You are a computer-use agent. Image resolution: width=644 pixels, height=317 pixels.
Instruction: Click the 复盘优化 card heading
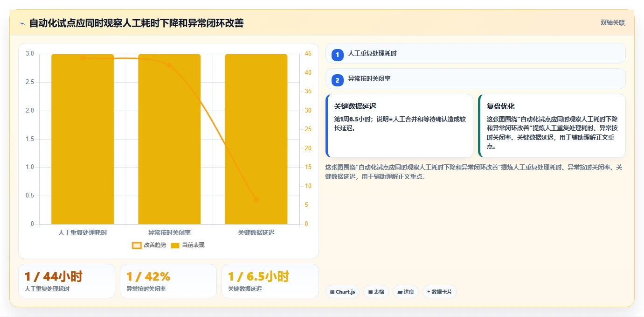pyautogui.click(x=501, y=106)
